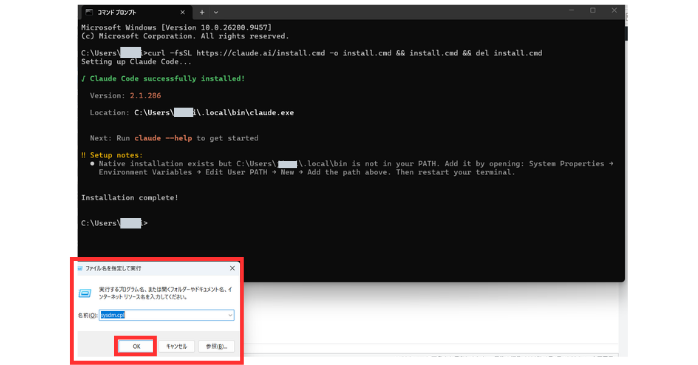The image size is (698, 365).
Task: Click the claude.ai/install.cmd URL in command
Action: click(260, 53)
